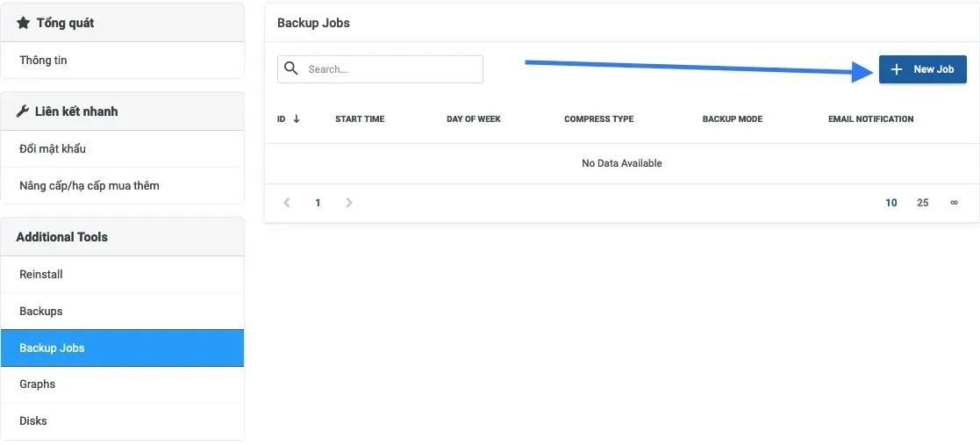Show all rows with infinity symbol
Image resolution: width=980 pixels, height=445 pixels.
pos(954,203)
